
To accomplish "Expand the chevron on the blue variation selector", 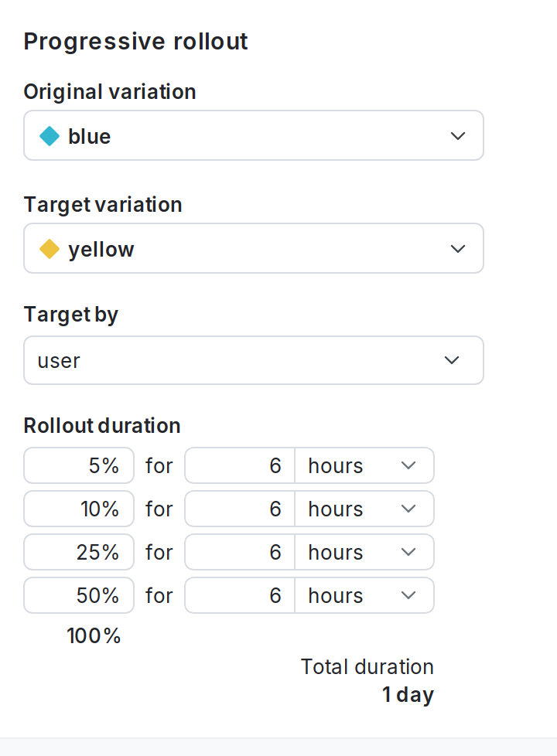I will 458,135.
